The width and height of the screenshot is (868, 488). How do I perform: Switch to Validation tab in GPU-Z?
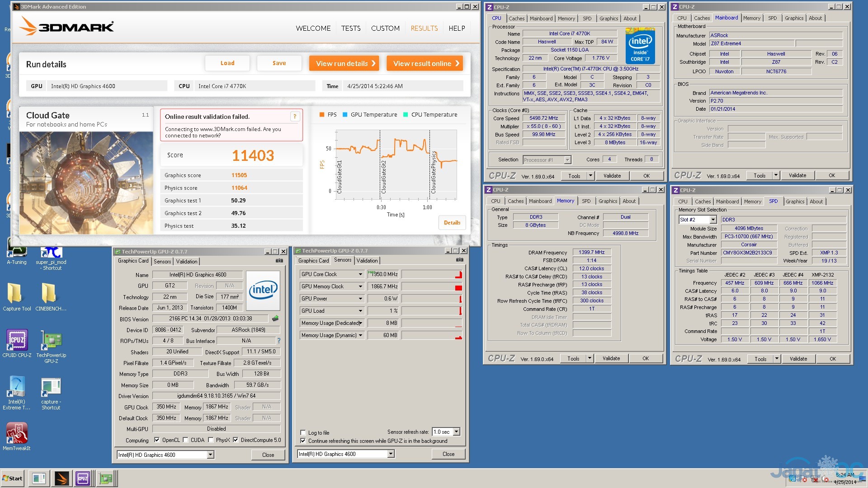tap(187, 262)
